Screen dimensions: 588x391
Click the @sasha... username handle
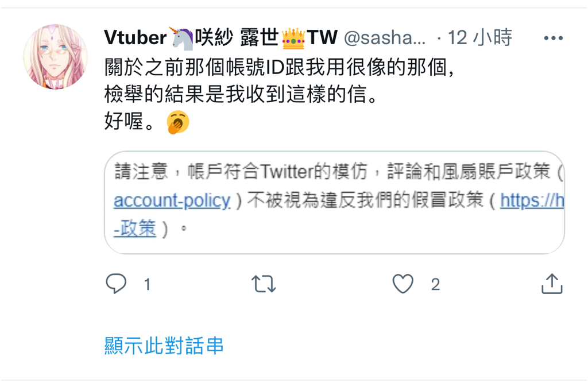click(385, 38)
